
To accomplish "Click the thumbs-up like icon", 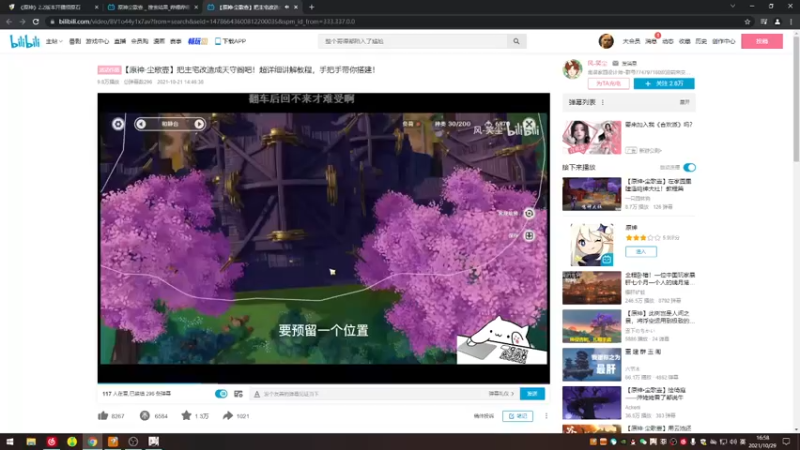I will pos(103,416).
